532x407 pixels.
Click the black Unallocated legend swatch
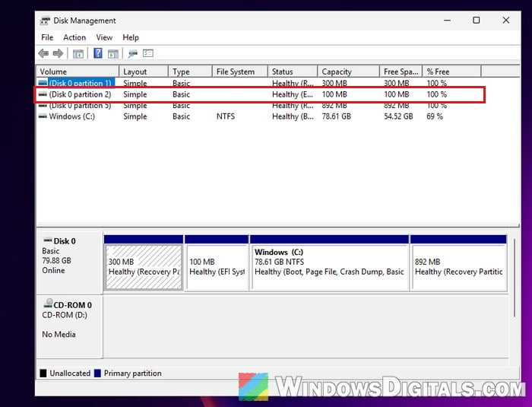pyautogui.click(x=43, y=373)
